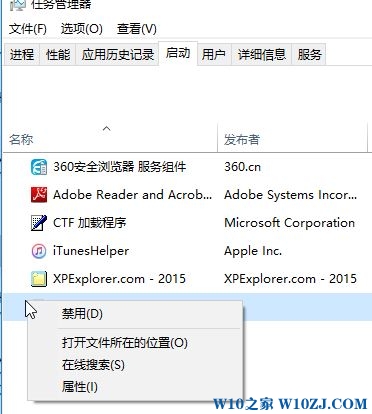Screen dimensions: 372x414
Task: Select the iTunesHelper entry
Action: [91, 251]
